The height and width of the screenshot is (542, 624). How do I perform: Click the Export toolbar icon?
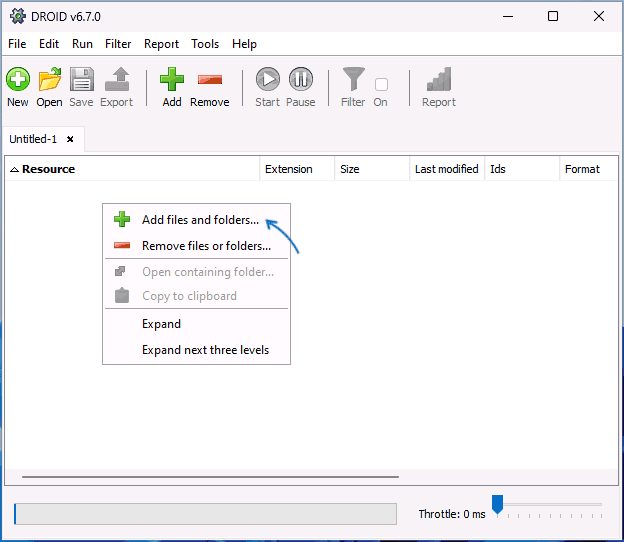pos(117,80)
